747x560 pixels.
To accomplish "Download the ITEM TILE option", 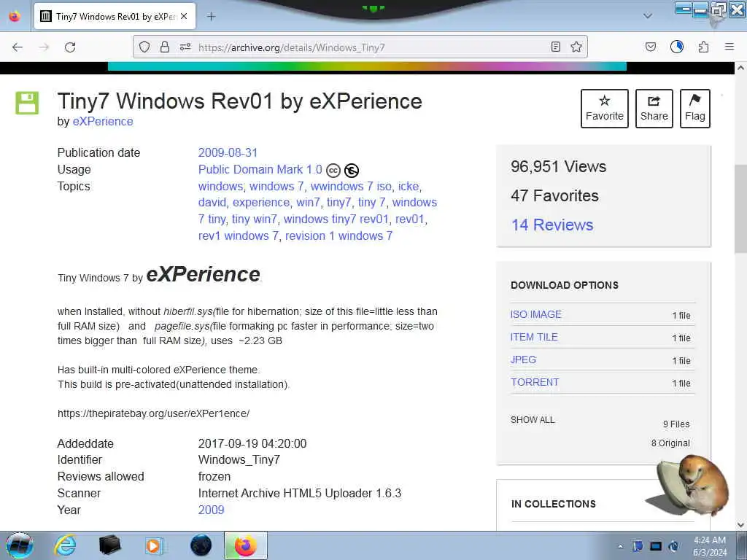I will [x=534, y=337].
